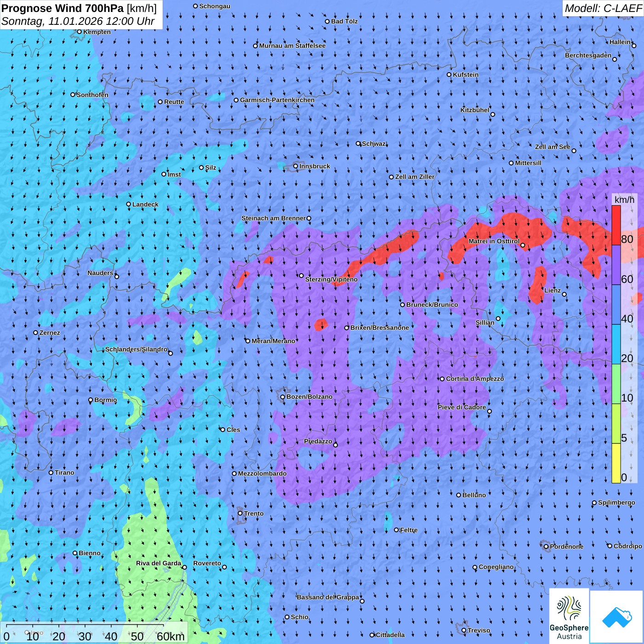Click the red 80 km/h legend swatch
644x644 pixels.
(x=616, y=225)
